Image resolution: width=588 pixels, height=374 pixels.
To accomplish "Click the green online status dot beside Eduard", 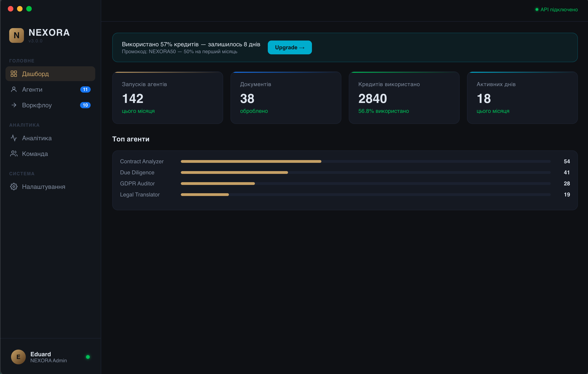I will (x=88, y=357).
